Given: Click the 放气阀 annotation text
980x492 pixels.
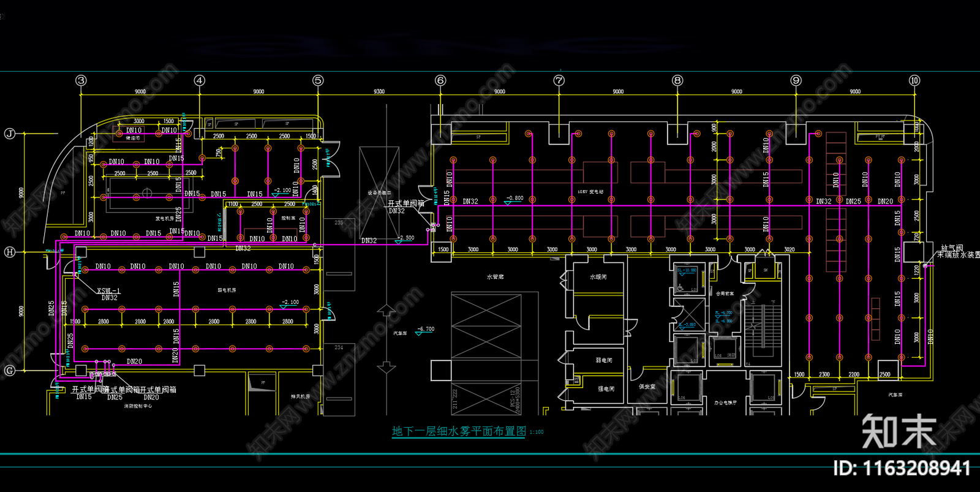Looking at the screenshot, I should [952, 248].
